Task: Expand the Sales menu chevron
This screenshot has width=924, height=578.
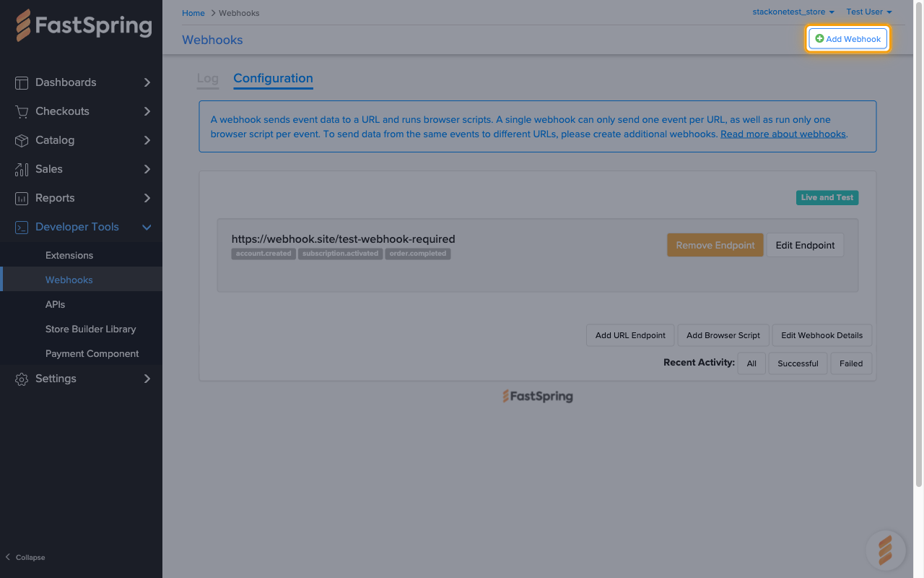Action: (x=147, y=169)
